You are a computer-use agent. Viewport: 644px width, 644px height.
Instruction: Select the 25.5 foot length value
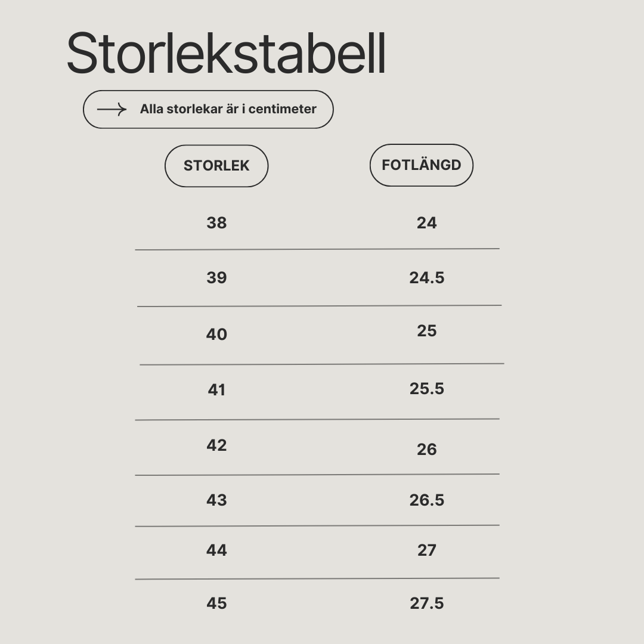427,389
